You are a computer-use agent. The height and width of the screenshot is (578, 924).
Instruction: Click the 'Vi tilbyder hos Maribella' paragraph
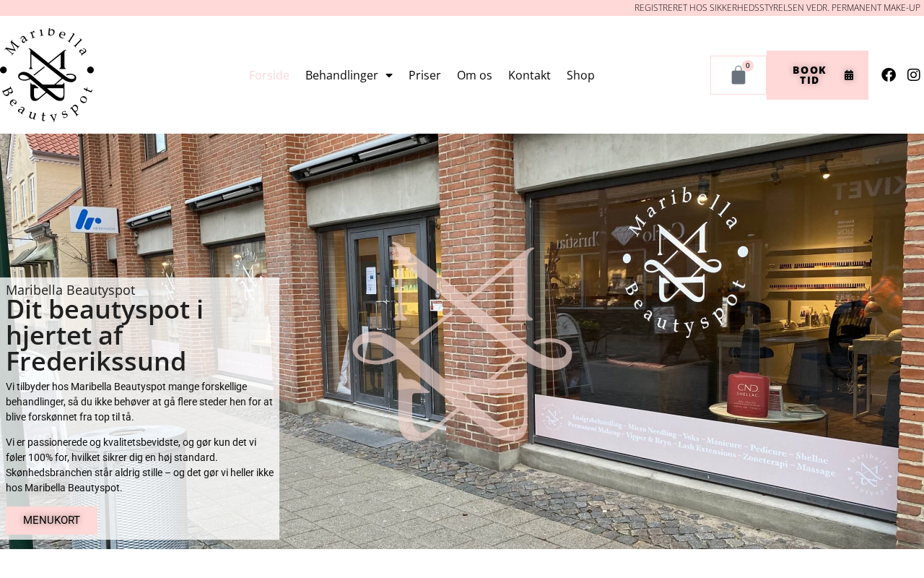[x=139, y=402]
